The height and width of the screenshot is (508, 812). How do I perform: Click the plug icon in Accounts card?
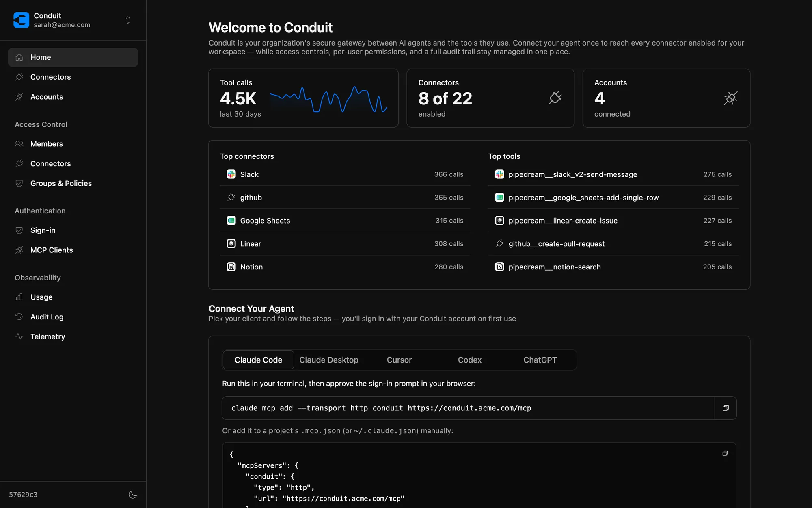pos(731,98)
